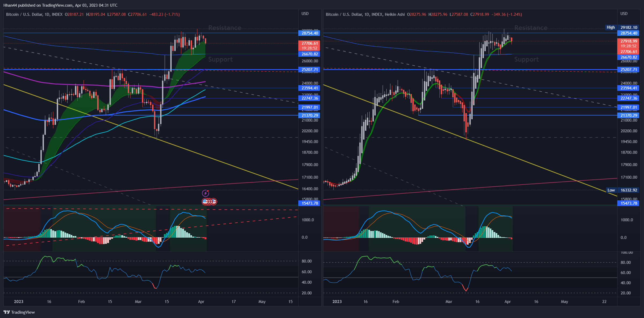Click the USD currency label on right chart
The width and height of the screenshot is (644, 318).
[624, 14]
